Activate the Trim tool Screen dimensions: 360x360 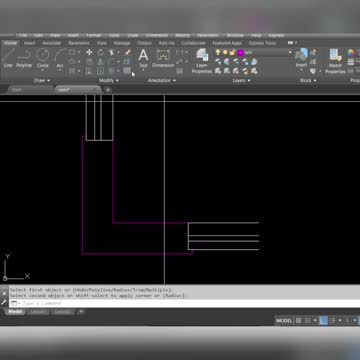pyautogui.click(x=111, y=52)
